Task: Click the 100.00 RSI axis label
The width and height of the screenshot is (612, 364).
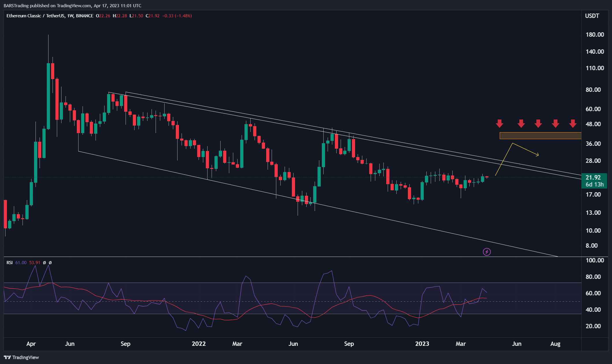Action: [595, 260]
